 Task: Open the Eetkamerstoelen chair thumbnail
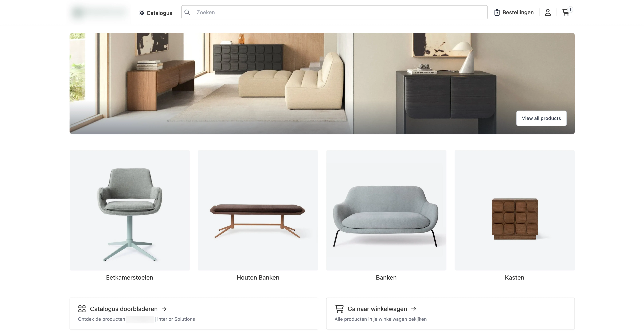pyautogui.click(x=130, y=210)
